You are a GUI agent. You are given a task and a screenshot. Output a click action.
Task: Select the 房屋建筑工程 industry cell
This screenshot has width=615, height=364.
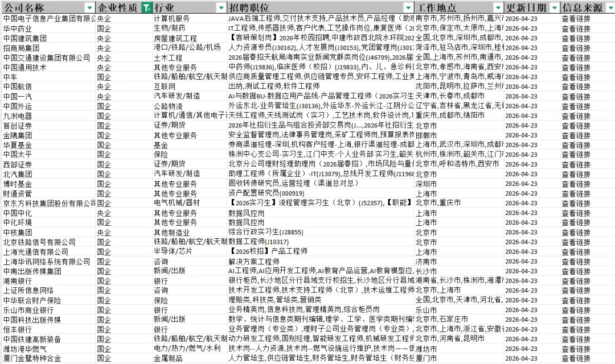click(190, 38)
